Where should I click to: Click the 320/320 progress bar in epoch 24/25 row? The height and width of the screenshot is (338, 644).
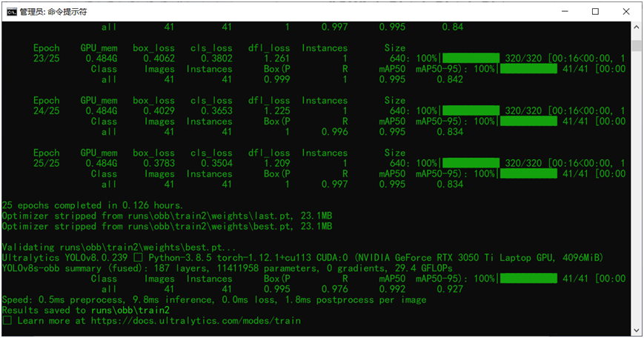tap(471, 111)
